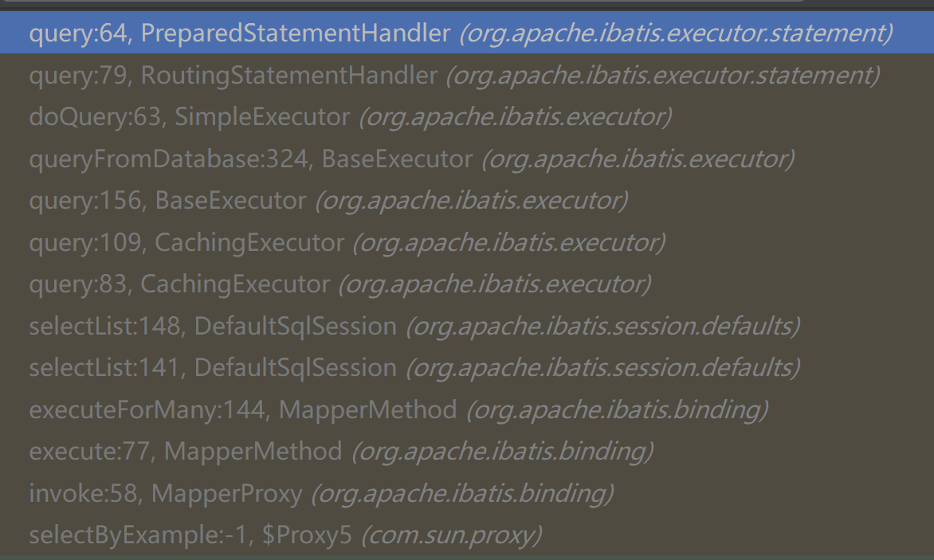Click the package text next to SimpleExecutor
This screenshot has height=560, width=934.
[515, 118]
